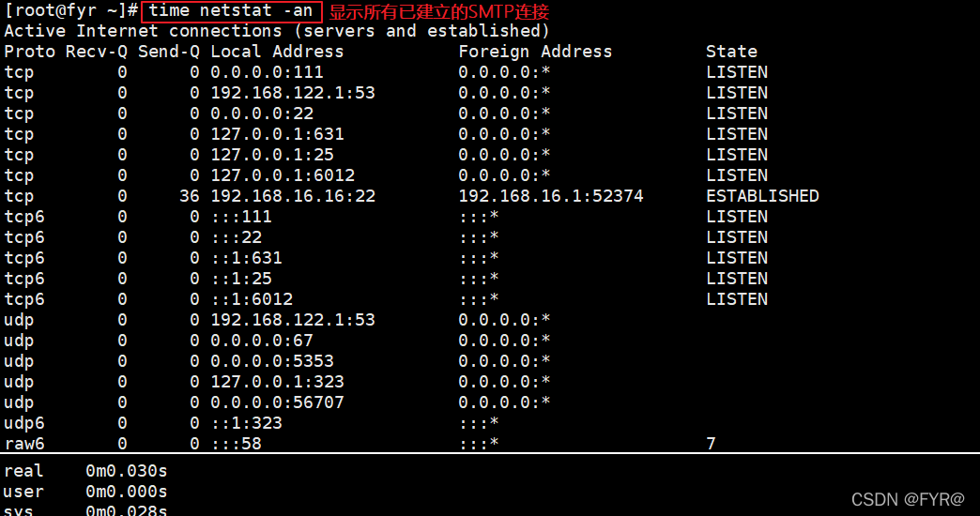Click foreign address '192.168.16.1:52374'
The width and height of the screenshot is (980, 516).
[x=551, y=196]
